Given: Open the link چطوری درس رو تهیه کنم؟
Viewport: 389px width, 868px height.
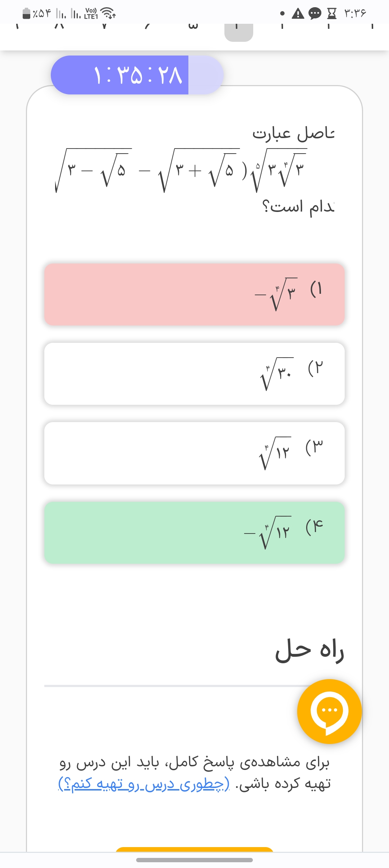Looking at the screenshot, I should [x=144, y=784].
